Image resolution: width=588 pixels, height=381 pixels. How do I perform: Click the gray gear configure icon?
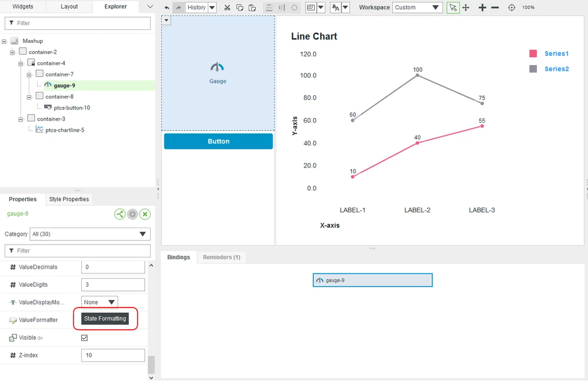click(x=132, y=214)
